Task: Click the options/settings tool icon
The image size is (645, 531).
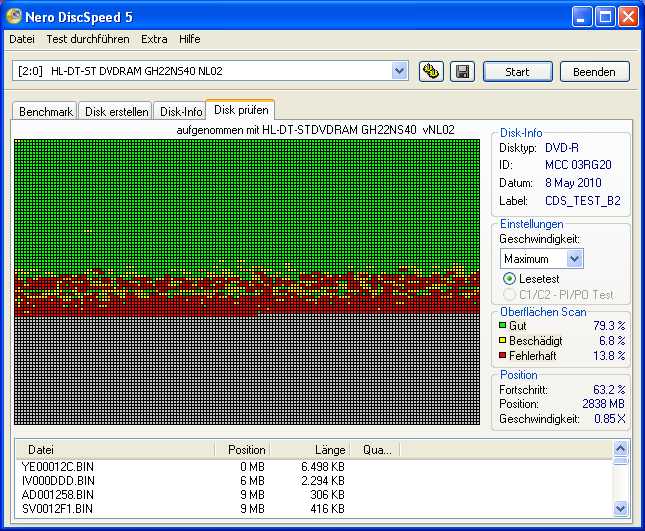Action: tap(431, 72)
